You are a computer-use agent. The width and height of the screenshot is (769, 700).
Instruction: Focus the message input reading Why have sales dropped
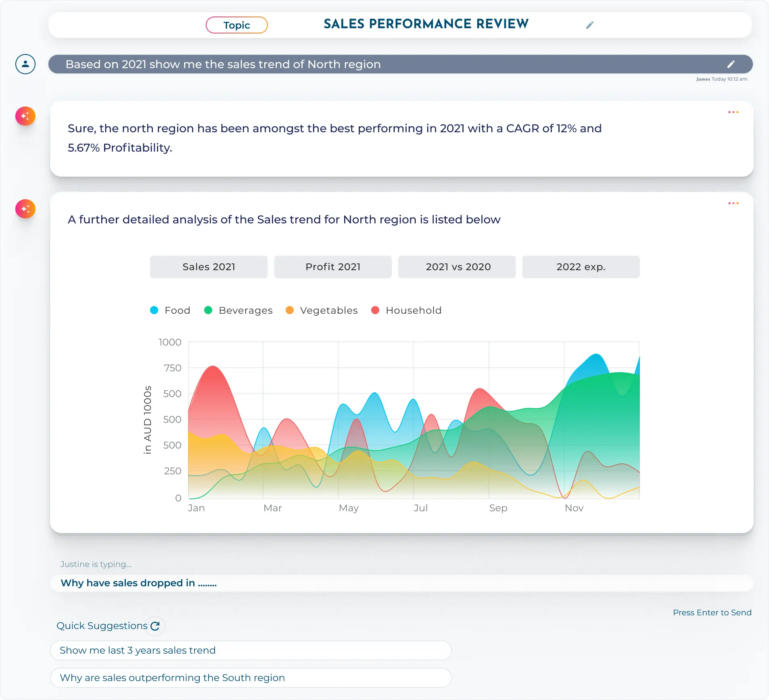(x=401, y=583)
